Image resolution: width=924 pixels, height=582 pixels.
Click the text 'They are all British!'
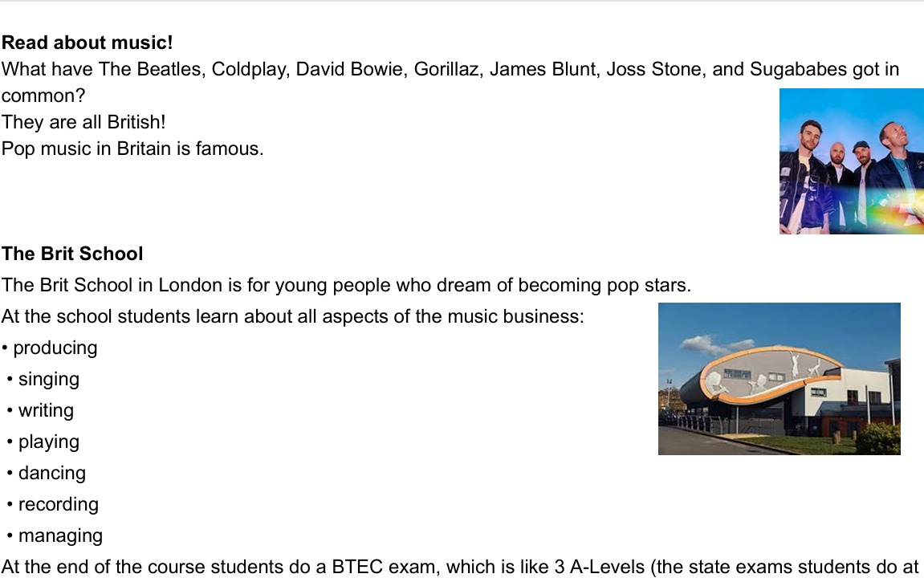83,122
